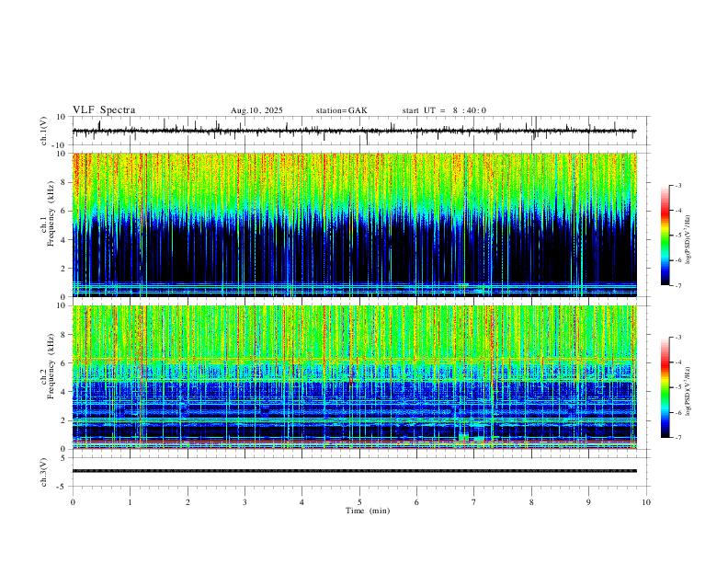Click the 'station=GAK' label
The image size is (728, 563).
(x=342, y=110)
